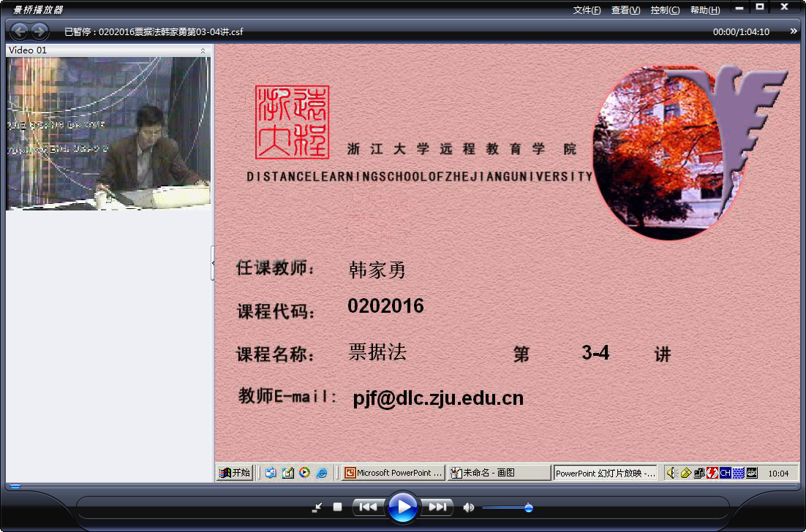Click the Video 01 panel header
The height and width of the screenshot is (532, 806).
coord(108,50)
